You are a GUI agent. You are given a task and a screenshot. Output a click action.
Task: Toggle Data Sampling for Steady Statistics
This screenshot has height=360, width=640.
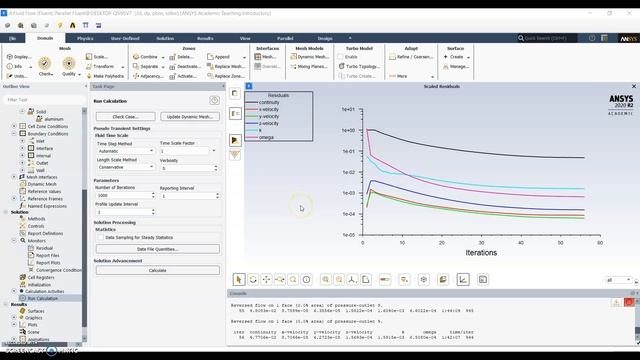(100, 237)
